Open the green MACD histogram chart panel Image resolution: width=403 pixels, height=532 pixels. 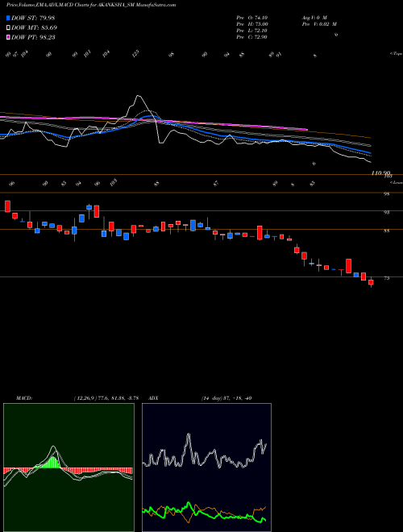point(69,468)
